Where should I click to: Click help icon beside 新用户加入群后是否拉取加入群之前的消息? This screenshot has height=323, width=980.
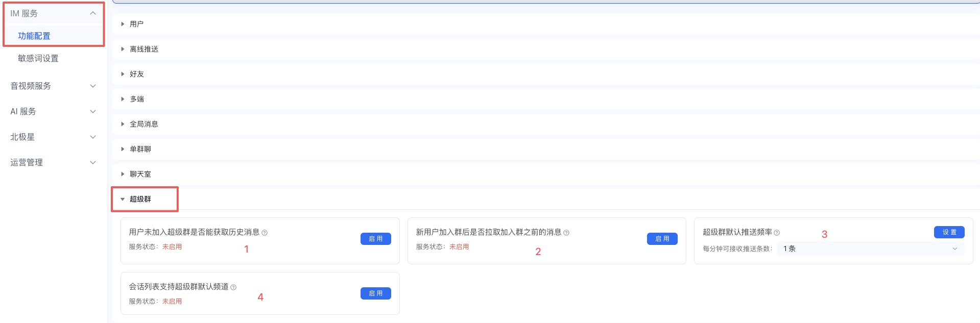pos(566,233)
